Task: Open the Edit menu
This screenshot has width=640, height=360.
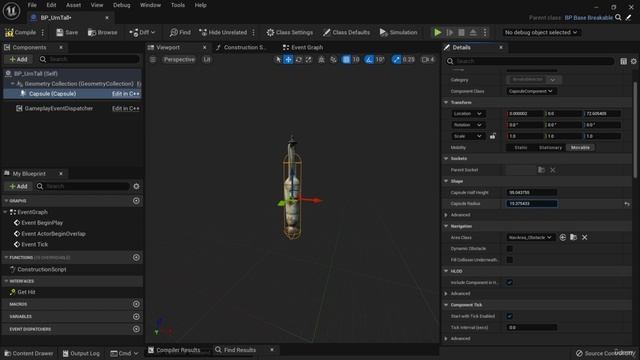Action: [51, 5]
